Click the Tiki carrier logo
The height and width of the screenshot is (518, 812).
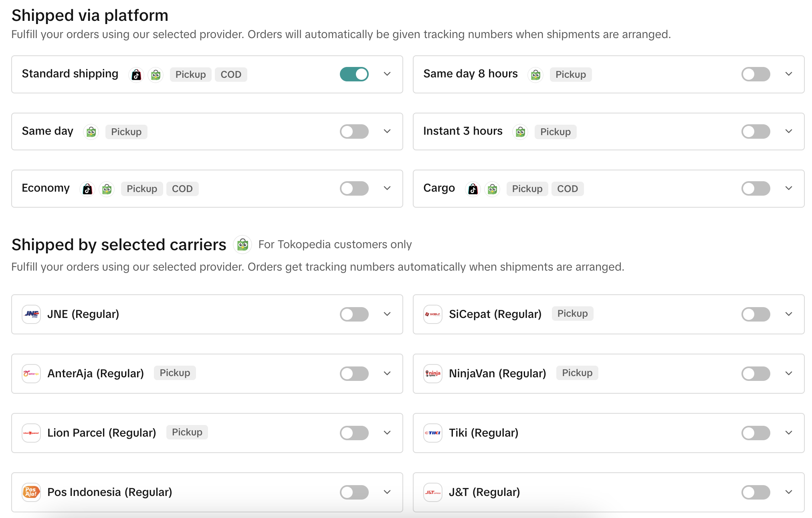pyautogui.click(x=433, y=433)
